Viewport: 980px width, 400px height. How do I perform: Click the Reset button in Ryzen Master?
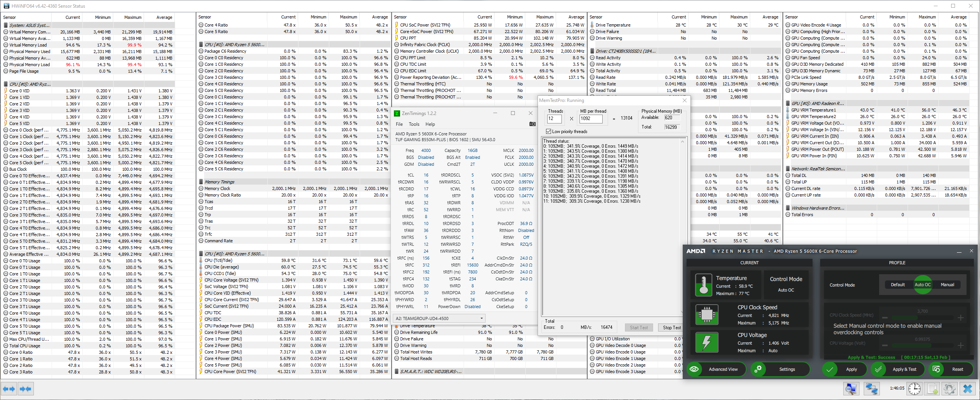(x=950, y=369)
